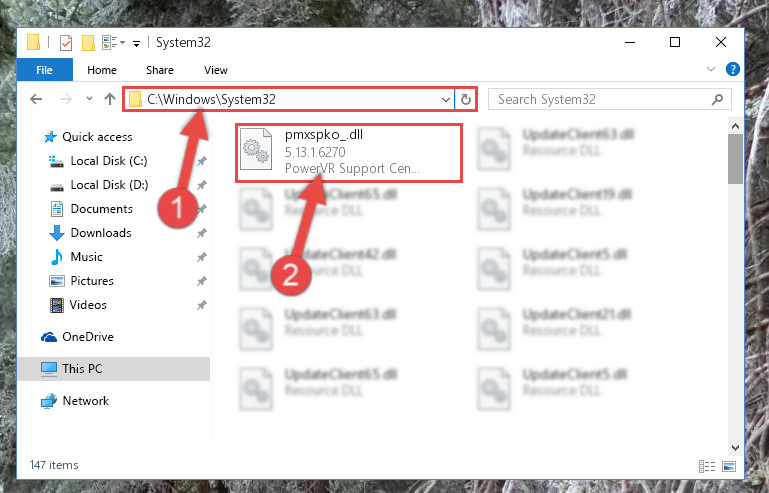The height and width of the screenshot is (493, 769).
Task: Select OneDrive in navigation pane
Action: point(87,337)
